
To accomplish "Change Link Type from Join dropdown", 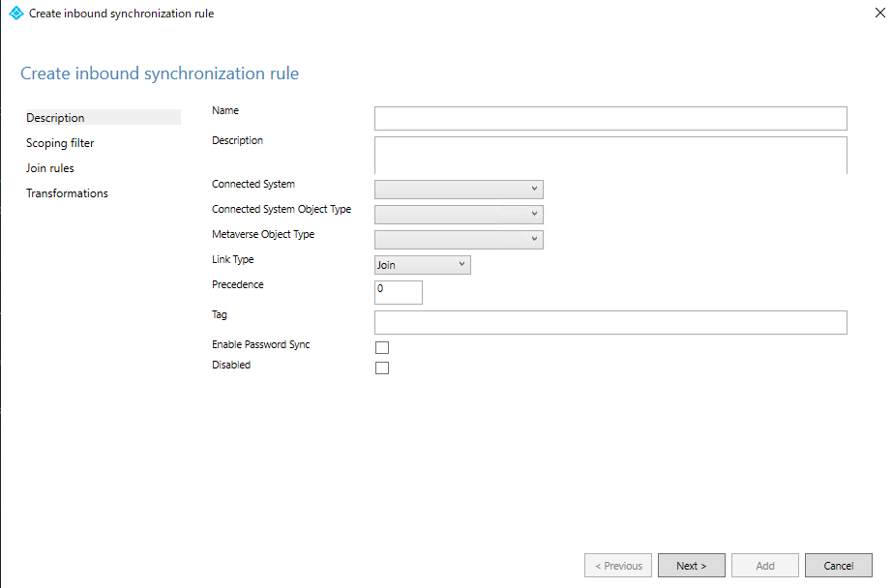I will point(422,265).
